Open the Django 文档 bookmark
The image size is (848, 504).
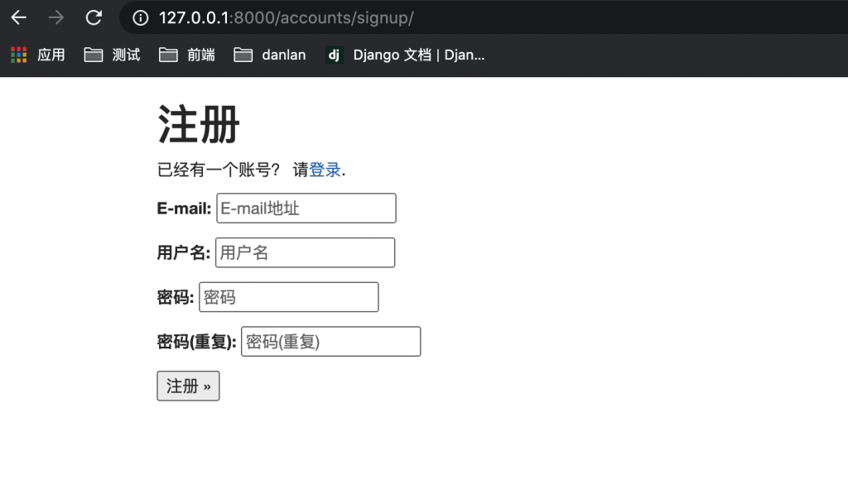point(405,55)
